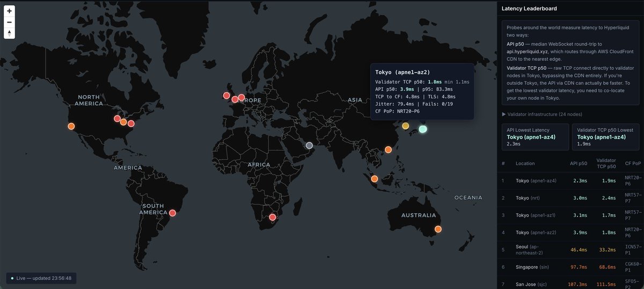Select the red marker in Brazil
Screen dimensions: 644x289
point(172,213)
